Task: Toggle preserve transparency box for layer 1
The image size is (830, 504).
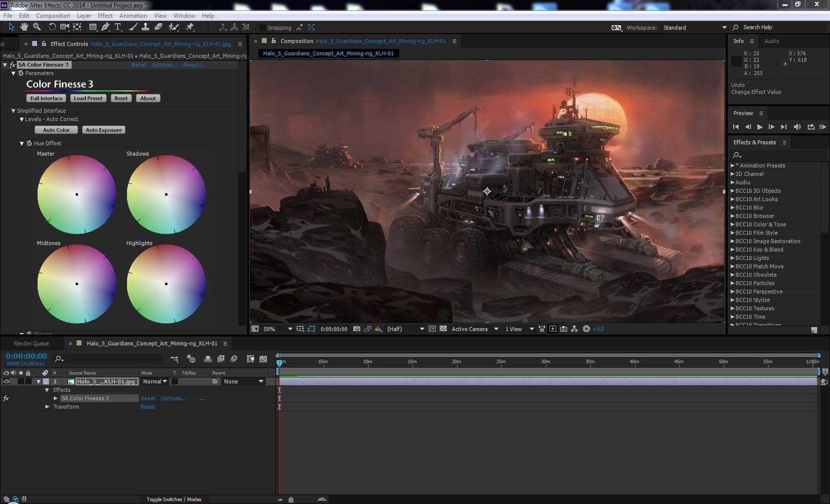Action: click(174, 381)
